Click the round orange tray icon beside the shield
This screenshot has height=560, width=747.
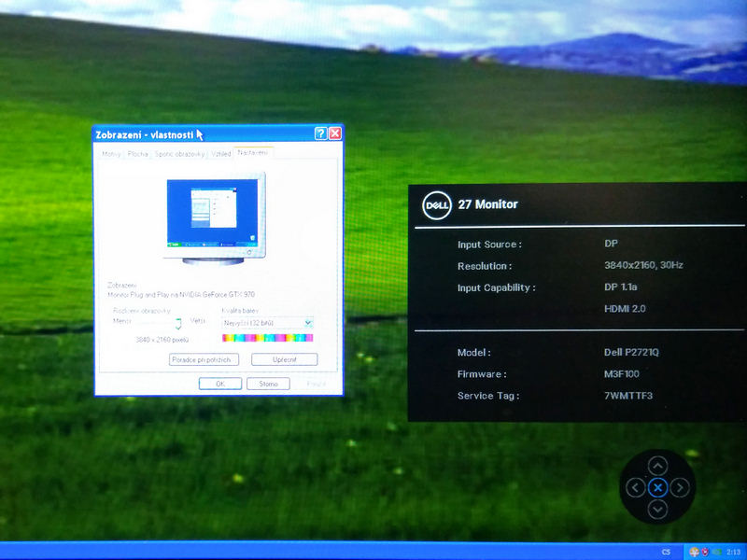pyautogui.click(x=694, y=552)
